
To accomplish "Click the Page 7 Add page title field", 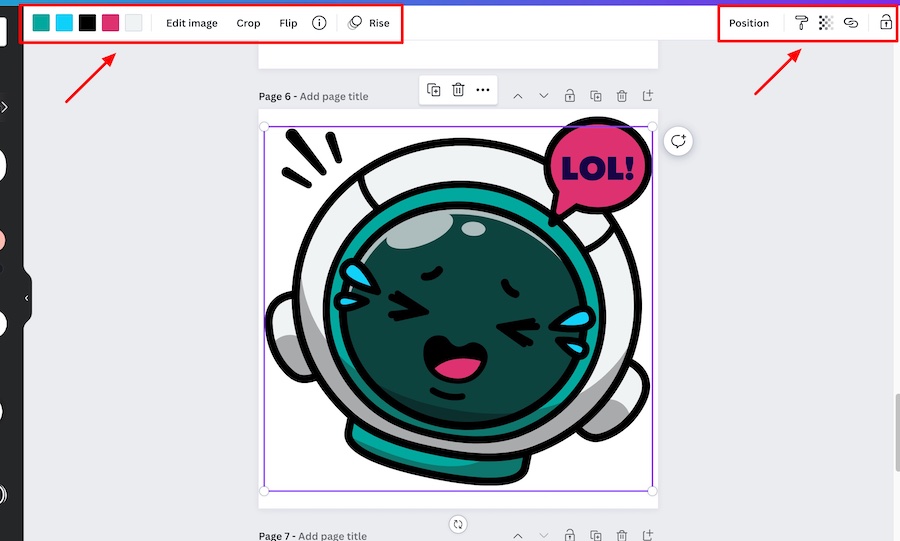I will [x=332, y=536].
